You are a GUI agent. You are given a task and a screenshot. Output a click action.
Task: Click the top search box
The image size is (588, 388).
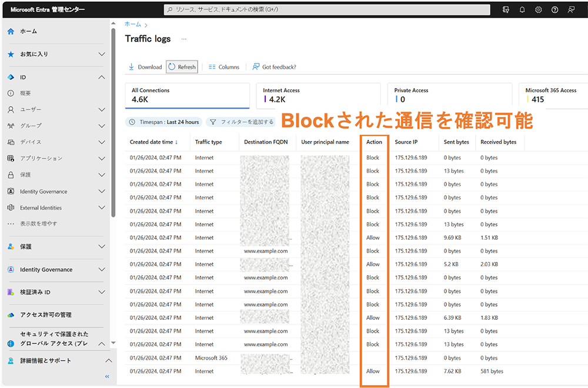(x=327, y=10)
